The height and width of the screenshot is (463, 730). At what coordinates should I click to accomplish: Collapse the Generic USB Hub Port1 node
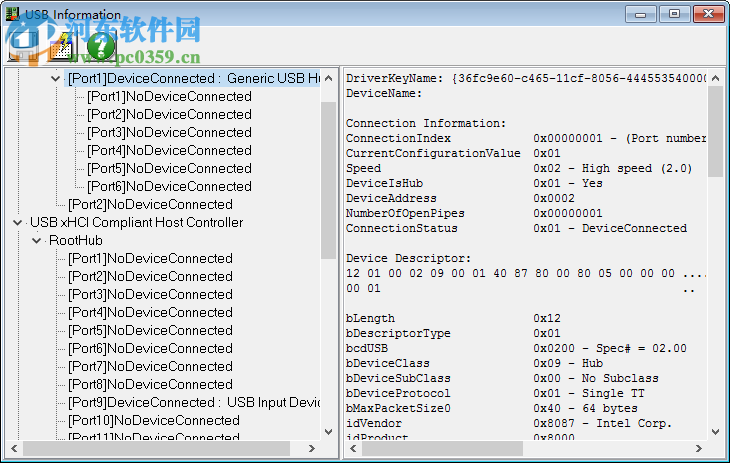[55, 78]
